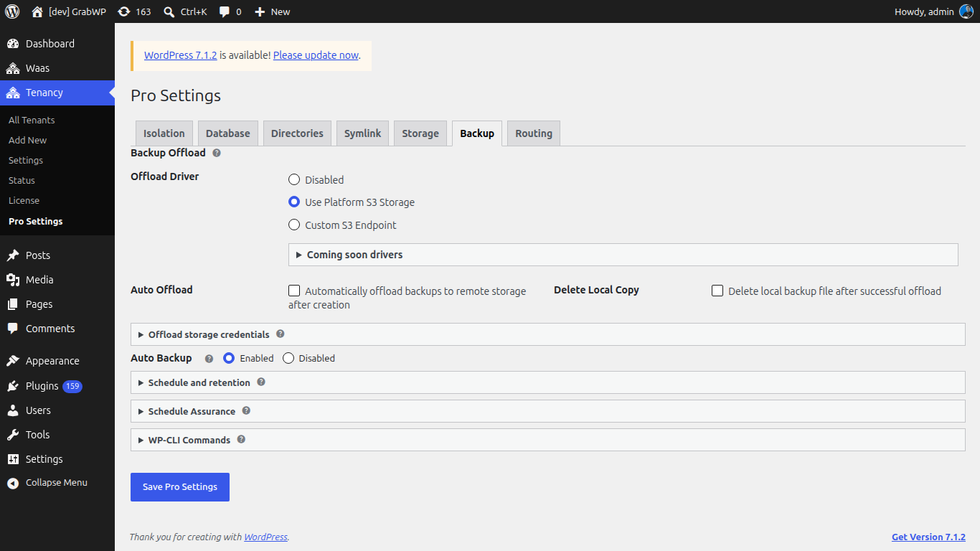Expand Schedule and retention section
The height and width of the screenshot is (551, 980).
point(547,382)
